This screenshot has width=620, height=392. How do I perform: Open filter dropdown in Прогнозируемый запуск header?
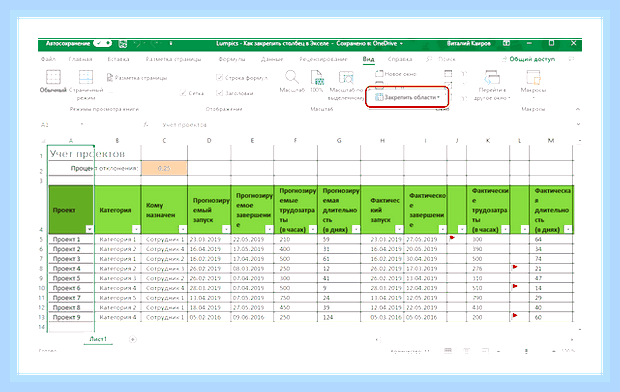(226, 229)
